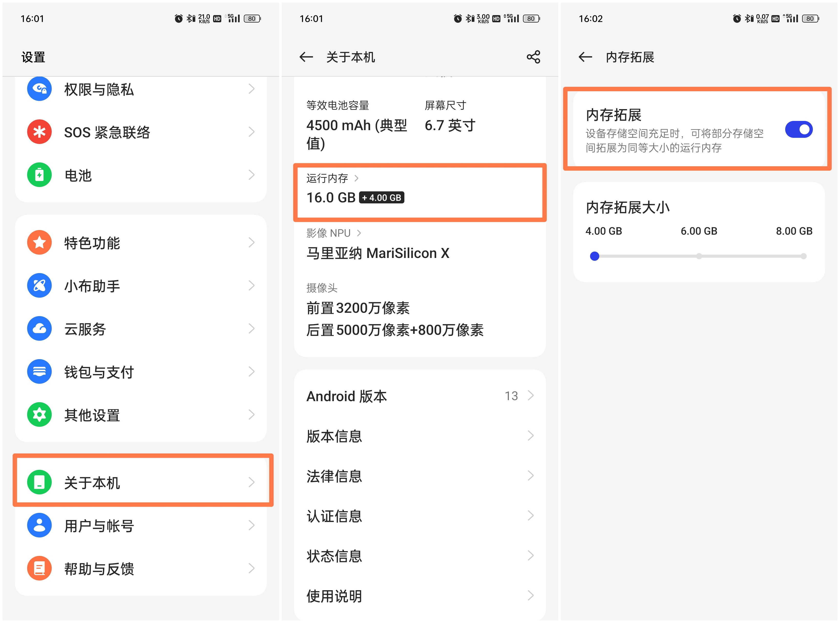Open 钱包与支付 via its wallet icon

pos(39,372)
